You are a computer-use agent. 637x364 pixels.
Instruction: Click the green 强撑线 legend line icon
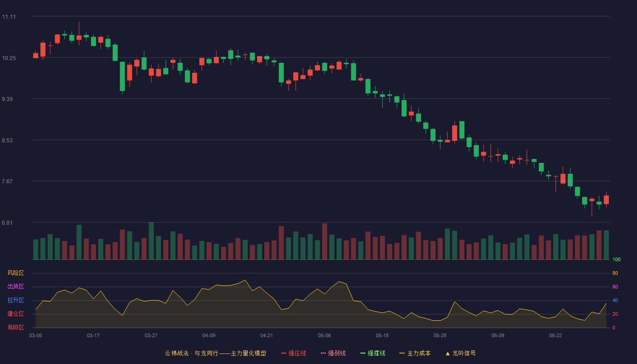(363, 353)
